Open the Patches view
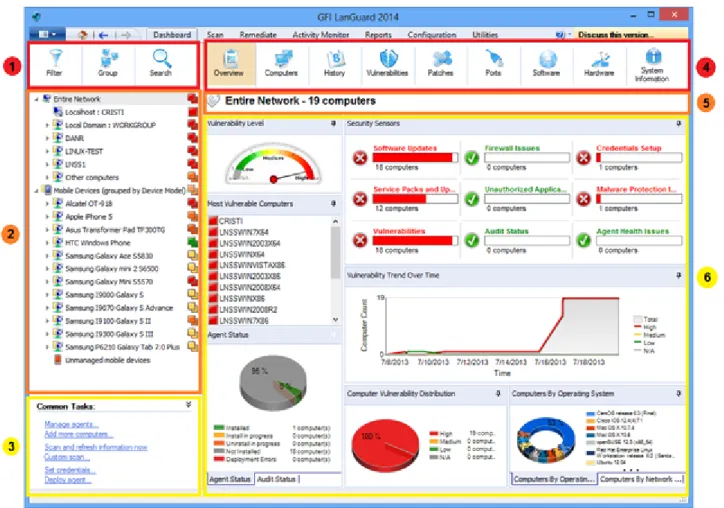Screen dimensions: 724x508 [440, 63]
